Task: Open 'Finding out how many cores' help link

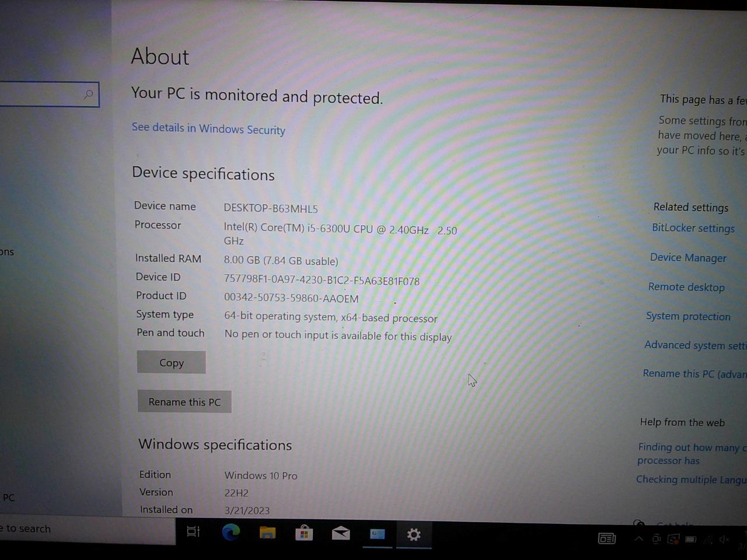Action: tap(692, 453)
